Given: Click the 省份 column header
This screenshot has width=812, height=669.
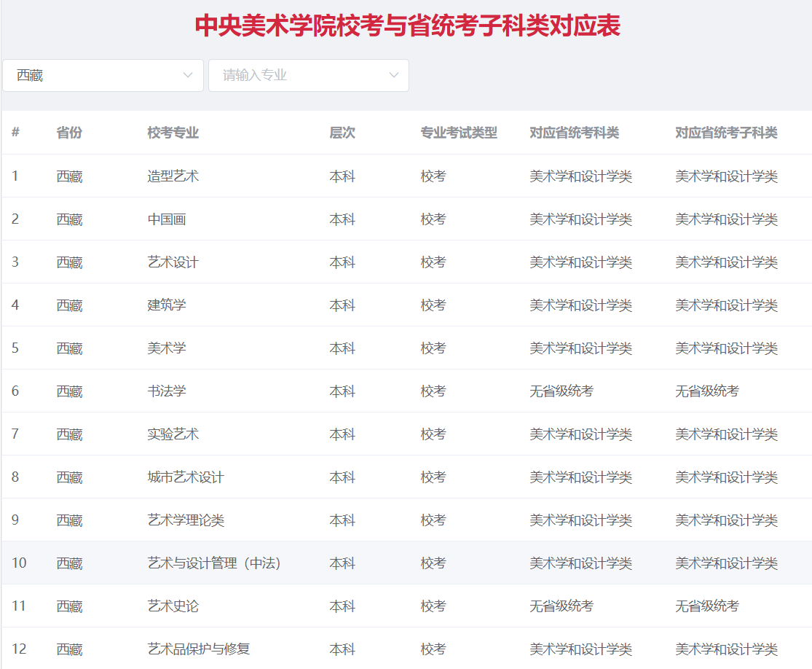Looking at the screenshot, I should pyautogui.click(x=69, y=133).
